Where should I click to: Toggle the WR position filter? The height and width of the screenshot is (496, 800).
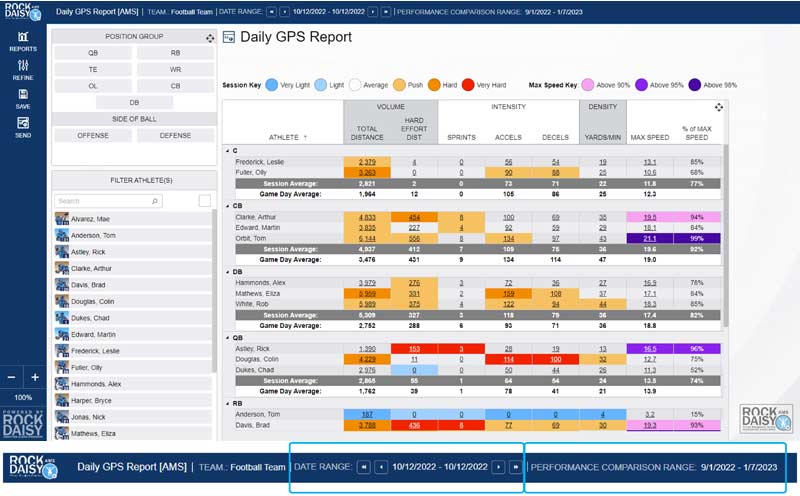point(176,69)
